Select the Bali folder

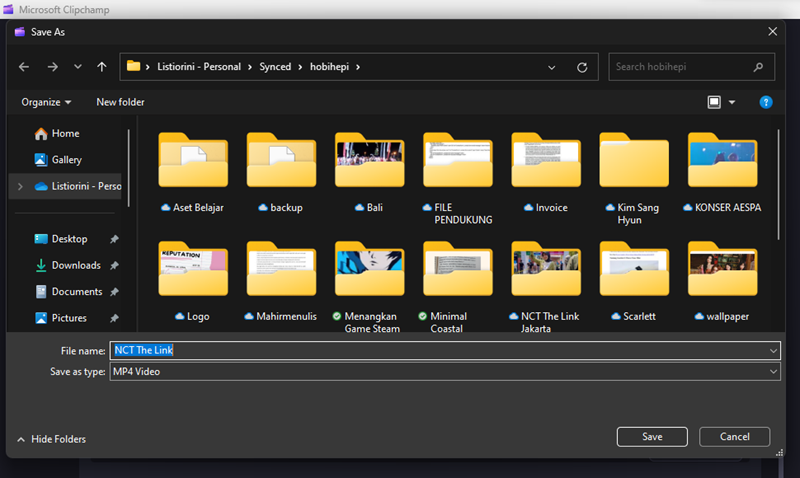pyautogui.click(x=369, y=172)
